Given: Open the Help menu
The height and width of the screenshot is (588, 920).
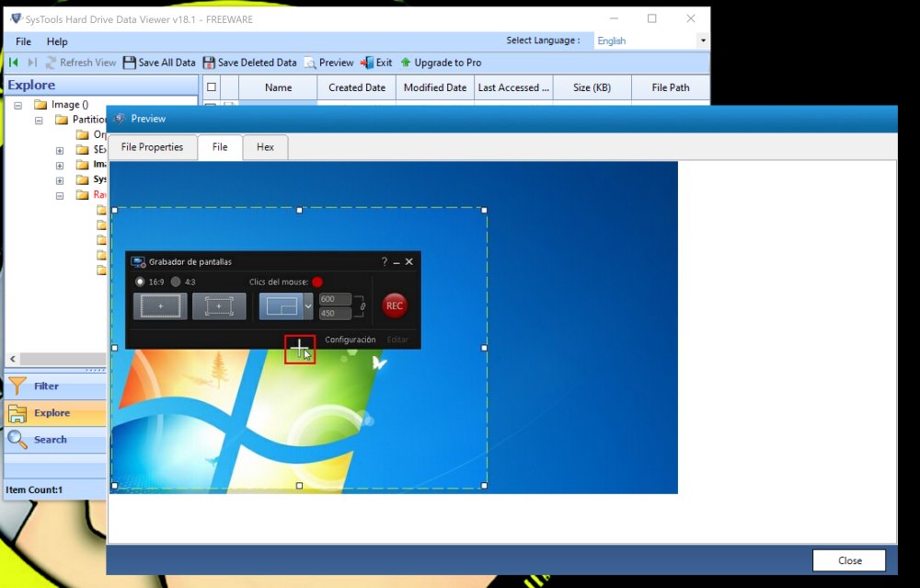Looking at the screenshot, I should (57, 41).
